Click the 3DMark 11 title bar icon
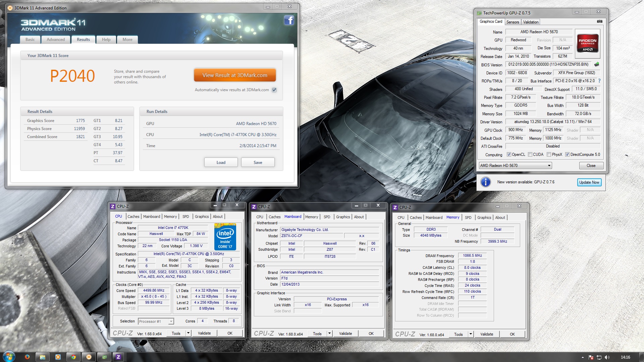The width and height of the screenshot is (644, 362). click(x=10, y=8)
